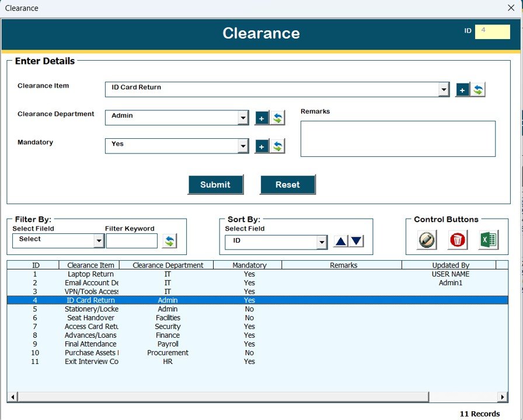This screenshot has height=420, width=523.
Task: Click plus icon next to Mandatory dropdown
Action: pos(261,146)
